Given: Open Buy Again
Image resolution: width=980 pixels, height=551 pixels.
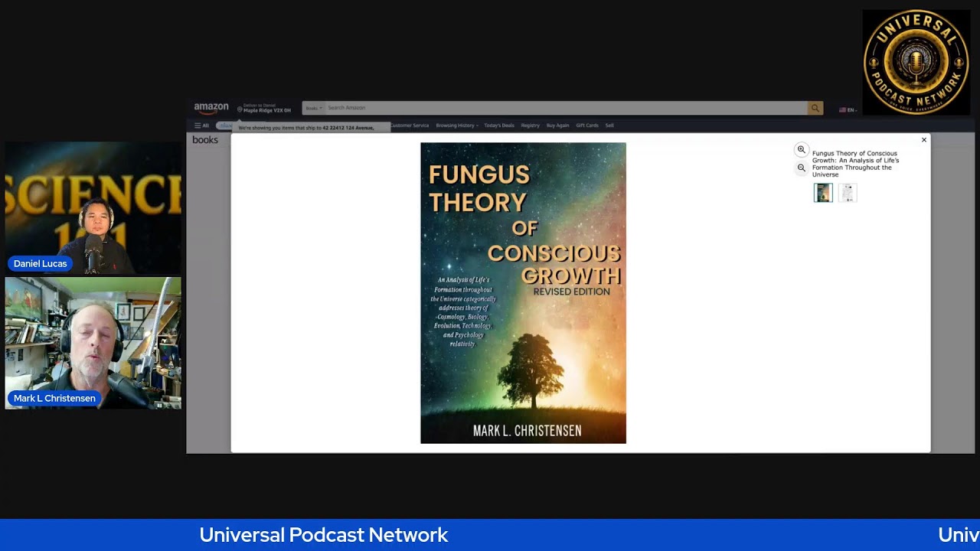Looking at the screenshot, I should click(557, 126).
